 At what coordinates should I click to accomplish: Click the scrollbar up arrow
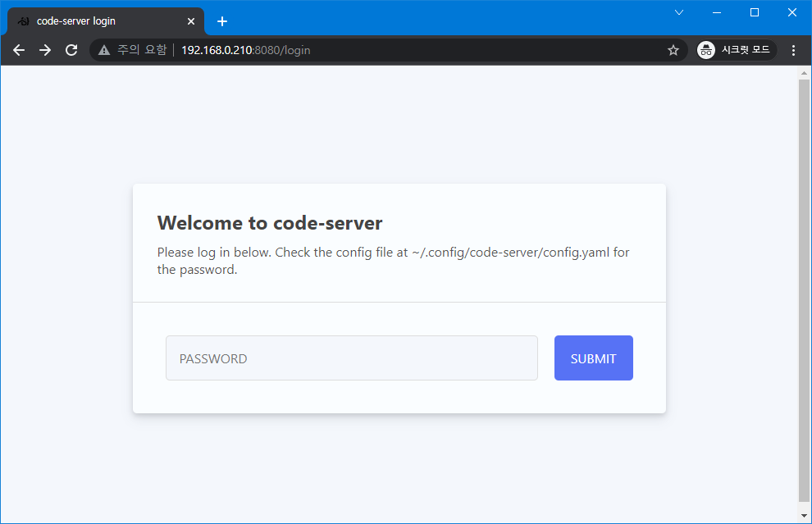[x=804, y=73]
